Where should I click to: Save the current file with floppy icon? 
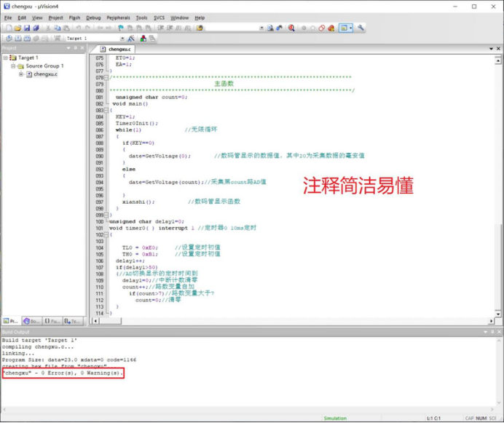pos(27,28)
